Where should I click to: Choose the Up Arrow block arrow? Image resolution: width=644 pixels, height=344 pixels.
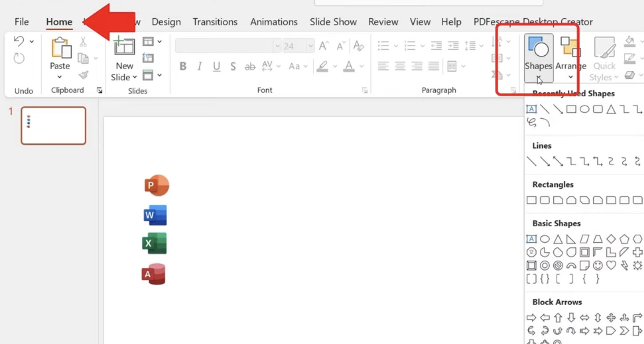558,317
